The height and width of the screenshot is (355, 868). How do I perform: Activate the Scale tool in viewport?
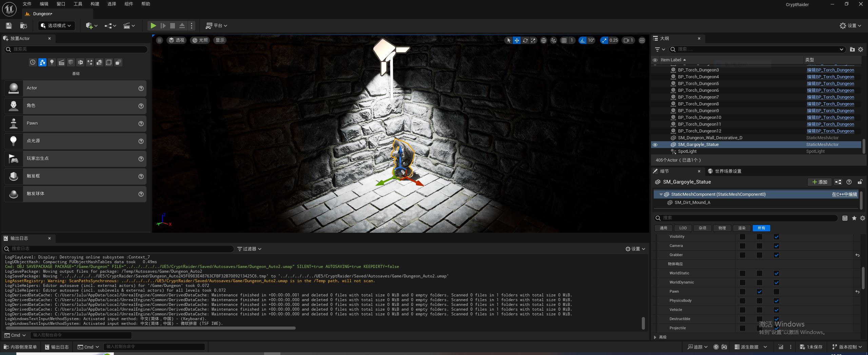point(533,40)
